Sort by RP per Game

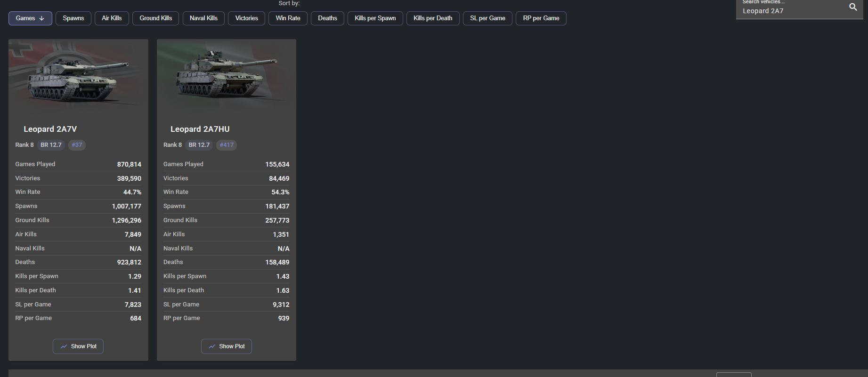pyautogui.click(x=541, y=18)
